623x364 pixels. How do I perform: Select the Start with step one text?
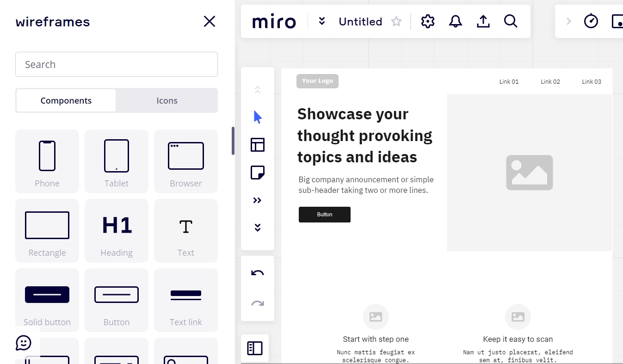[376, 339]
